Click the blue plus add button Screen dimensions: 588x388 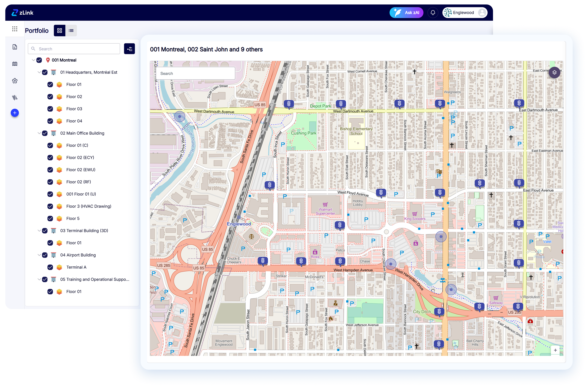(x=15, y=113)
